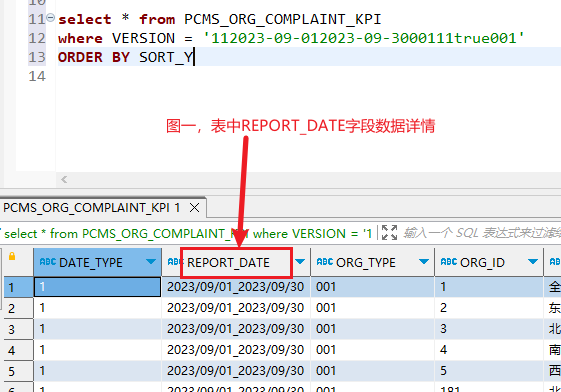Click the lock icon in the grid header corner
The height and width of the screenshot is (392, 561).
pyautogui.click(x=12, y=256)
